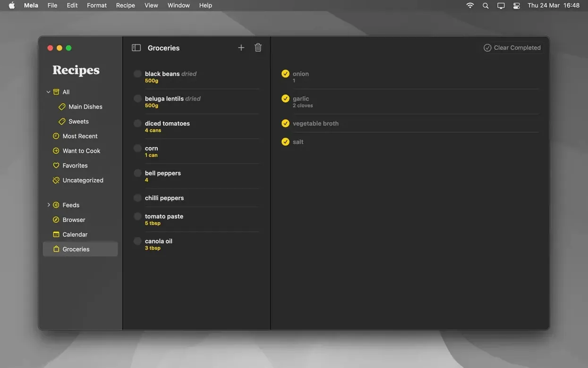Open the File menu
Viewport: 588px width, 368px height.
(52, 6)
